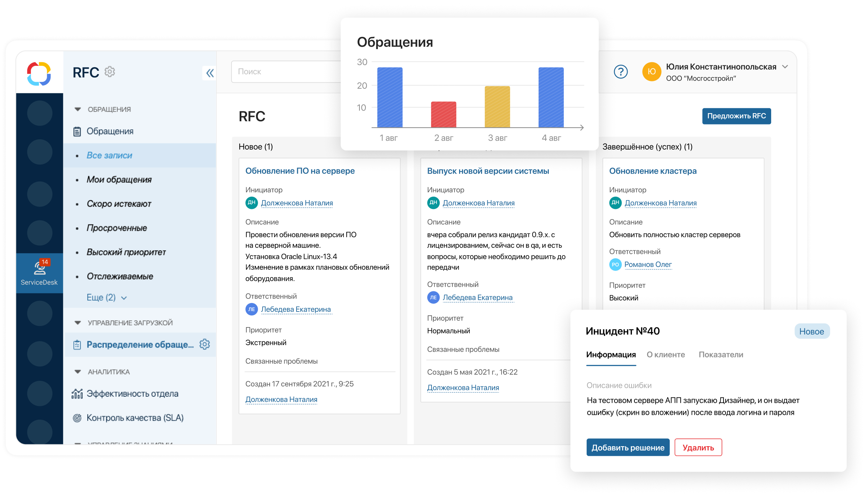Open Эффективность отдела analytics item
The height and width of the screenshot is (495, 868).
132,394
